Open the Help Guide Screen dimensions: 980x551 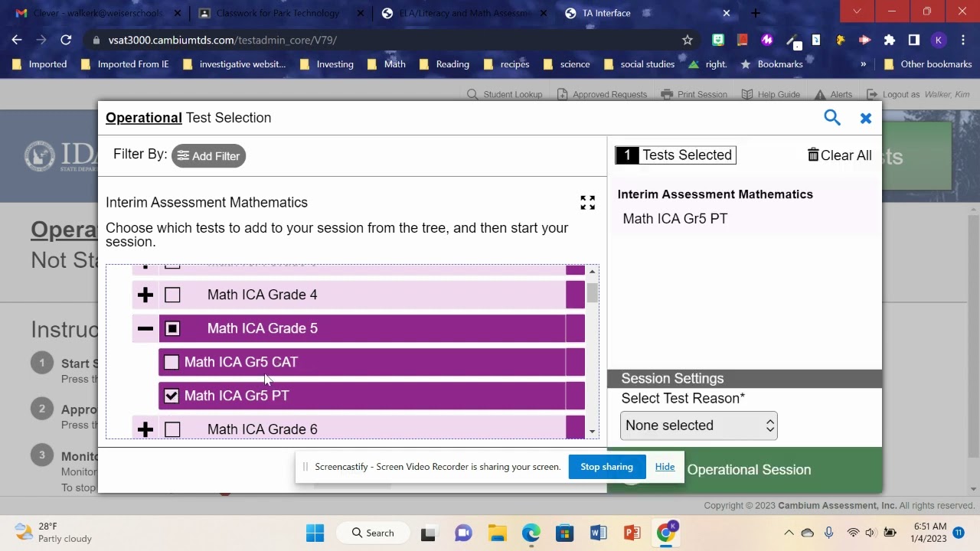point(770,94)
